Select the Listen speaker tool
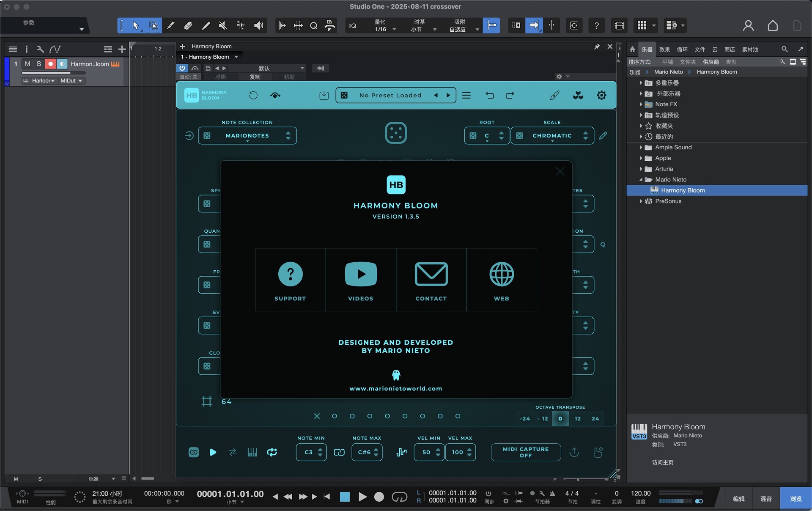Viewport: 812px width, 511px height. (x=258, y=26)
